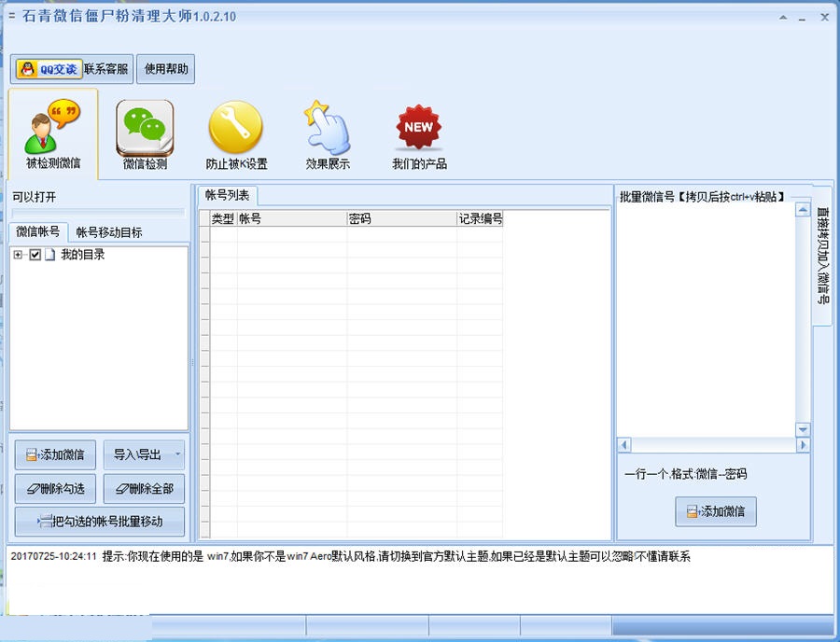This screenshot has width=840, height=642.
Task: Open the 导入\导出 dropdown button
Action: point(144,454)
